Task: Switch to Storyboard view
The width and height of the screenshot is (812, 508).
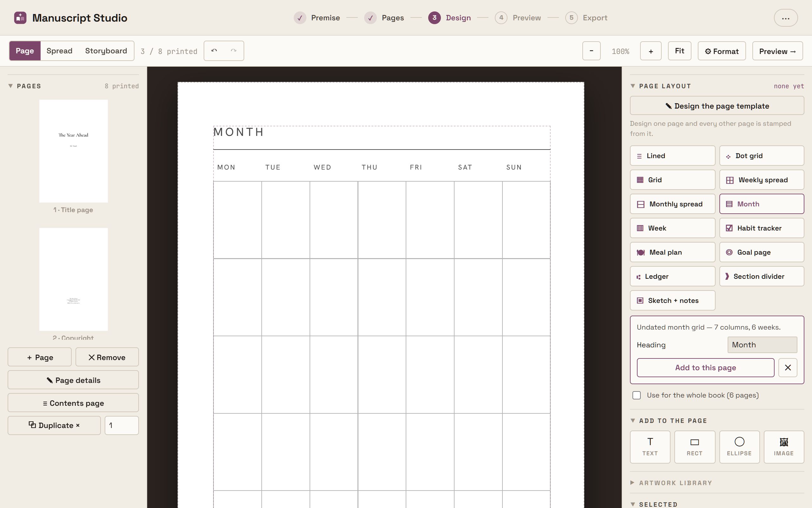Action: click(x=106, y=51)
